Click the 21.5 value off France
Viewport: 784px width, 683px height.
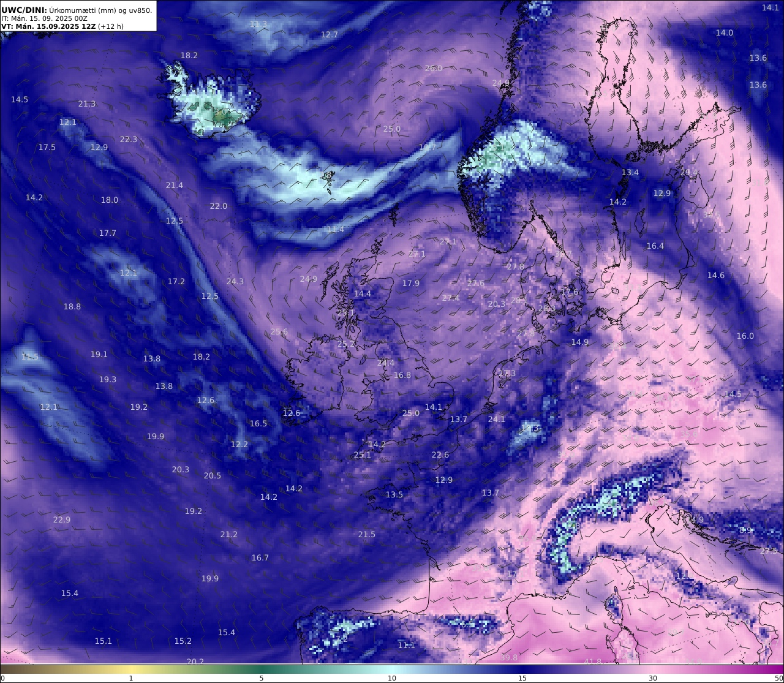(367, 535)
